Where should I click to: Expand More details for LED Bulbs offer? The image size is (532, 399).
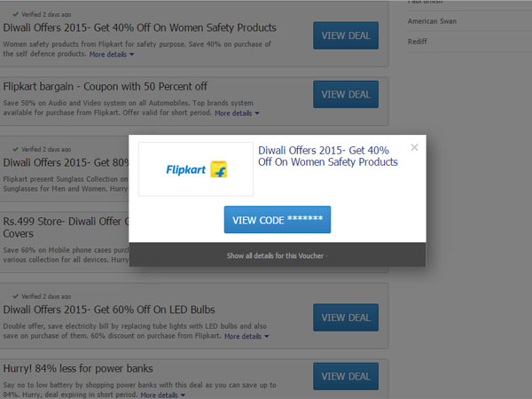(246, 337)
